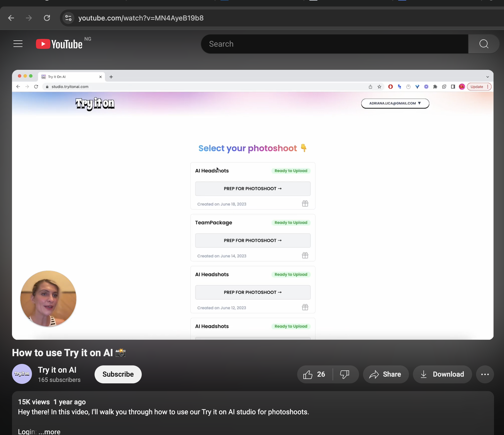504x435 pixels.
Task: Click the forward navigation arrow
Action: pyautogui.click(x=29, y=18)
